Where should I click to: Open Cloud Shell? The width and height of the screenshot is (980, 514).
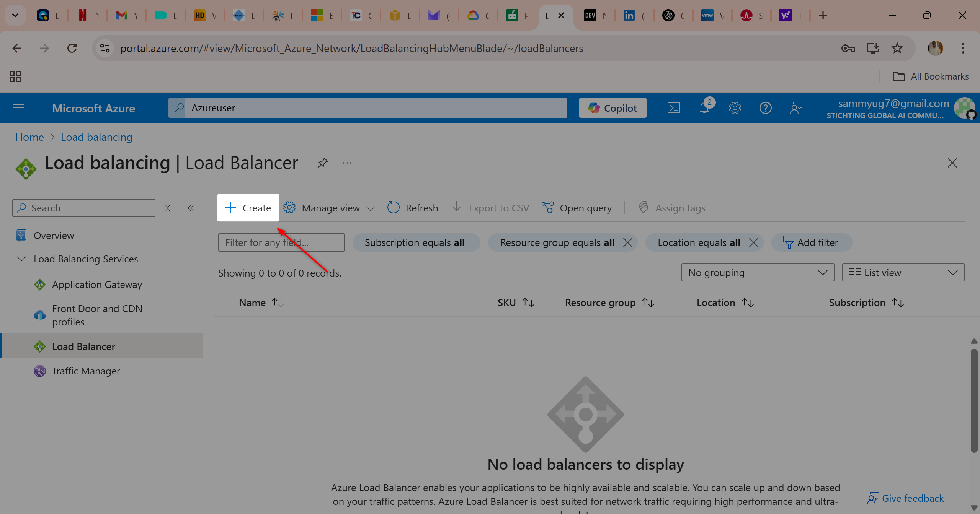pyautogui.click(x=674, y=108)
